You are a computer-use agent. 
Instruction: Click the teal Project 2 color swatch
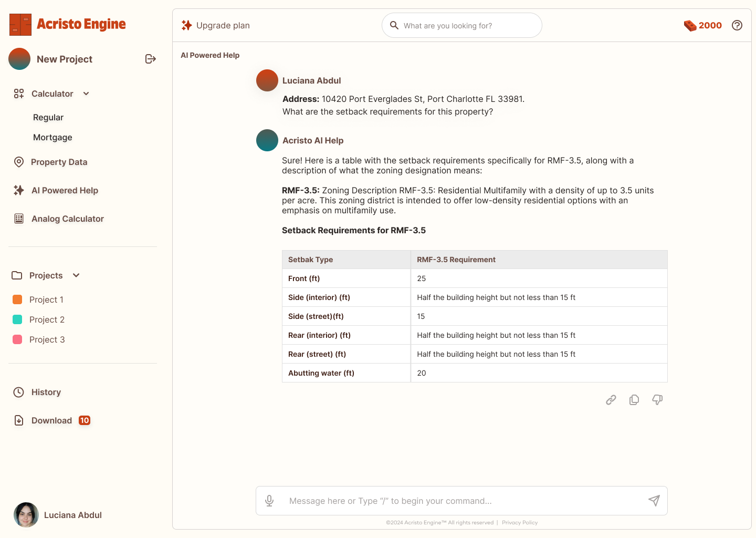coord(17,319)
